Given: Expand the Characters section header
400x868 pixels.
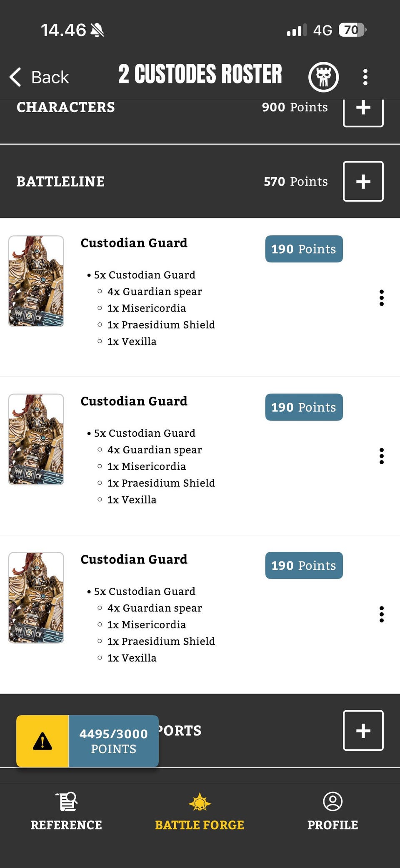Looking at the screenshot, I should [x=66, y=108].
